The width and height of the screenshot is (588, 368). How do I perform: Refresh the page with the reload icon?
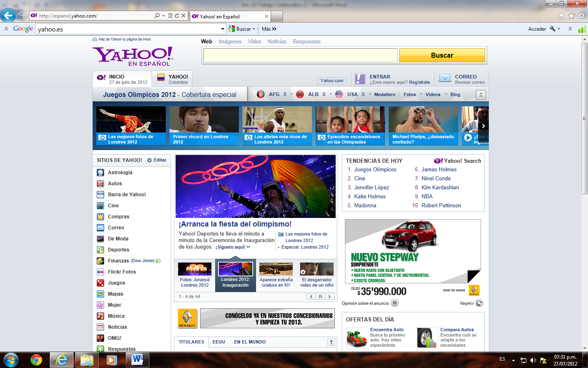(176, 16)
